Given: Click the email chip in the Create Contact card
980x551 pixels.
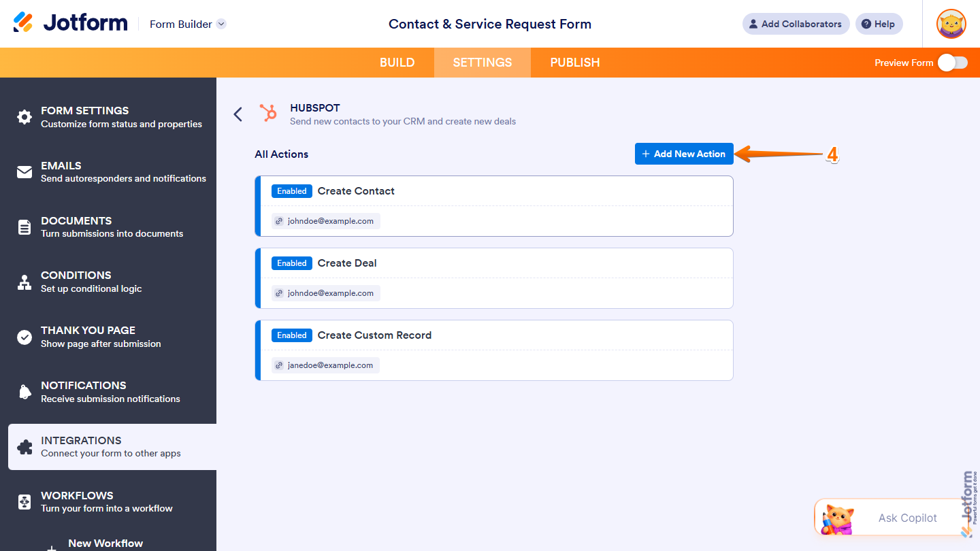Looking at the screenshot, I should (325, 221).
